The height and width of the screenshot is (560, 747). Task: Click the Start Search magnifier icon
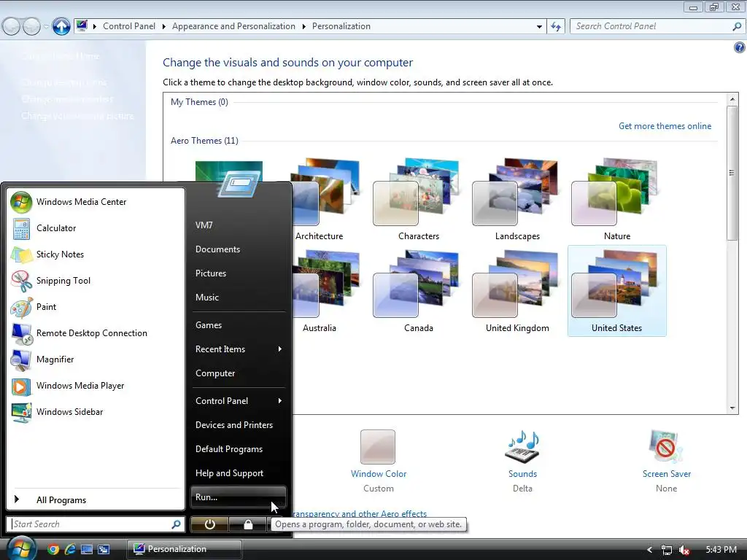176,524
